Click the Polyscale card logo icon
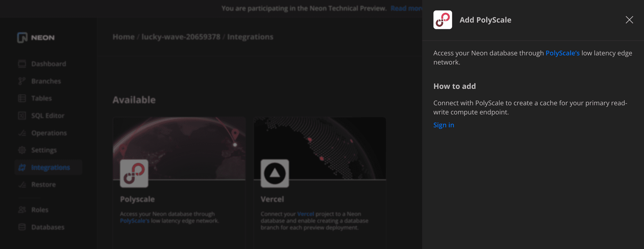The height and width of the screenshot is (249, 644). [134, 173]
